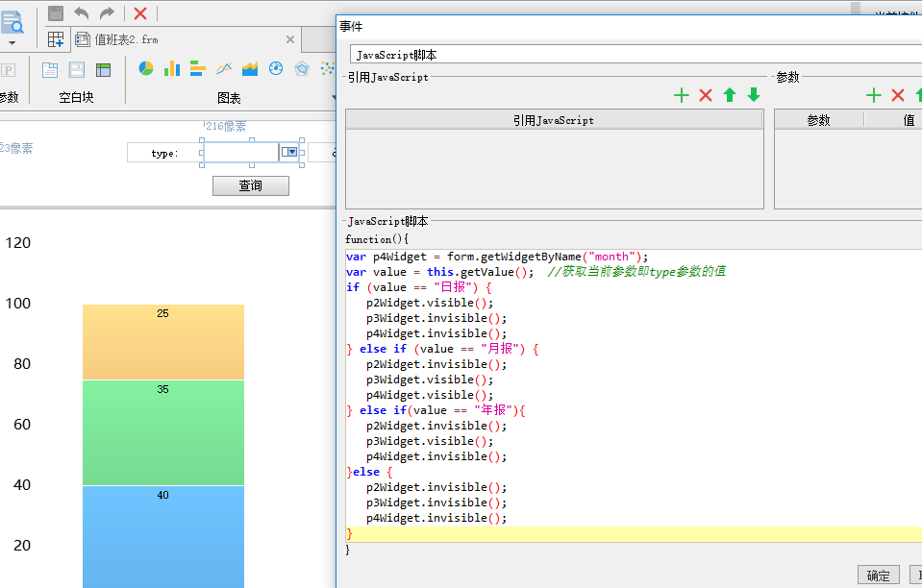The height and width of the screenshot is (588, 922).
Task: Click the '}else {' line in the script
Action: point(369,472)
